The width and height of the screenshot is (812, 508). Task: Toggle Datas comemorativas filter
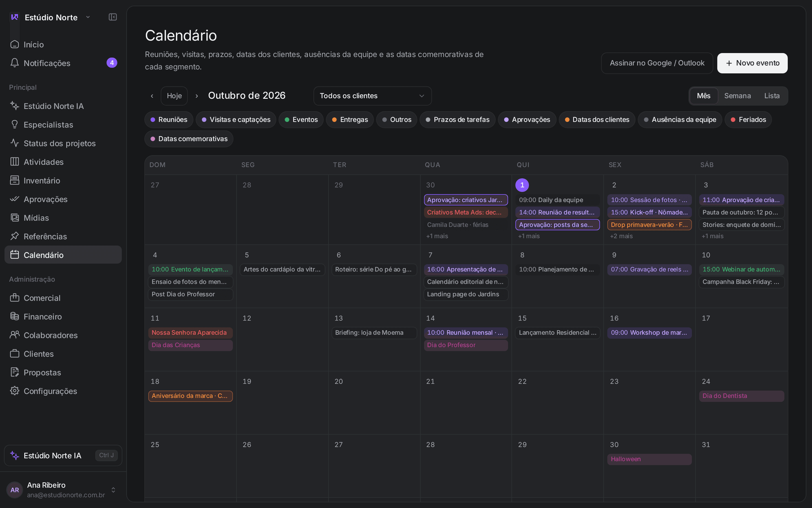(189, 139)
